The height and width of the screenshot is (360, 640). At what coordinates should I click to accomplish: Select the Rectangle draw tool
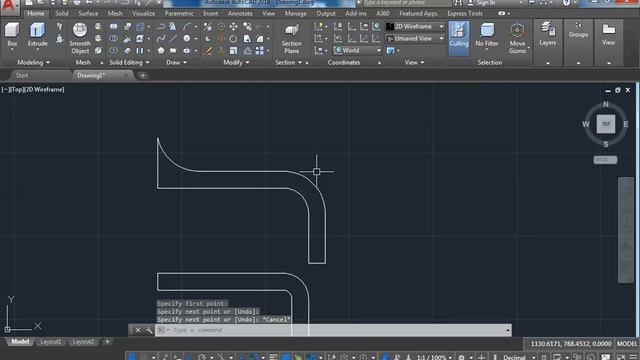(173, 51)
